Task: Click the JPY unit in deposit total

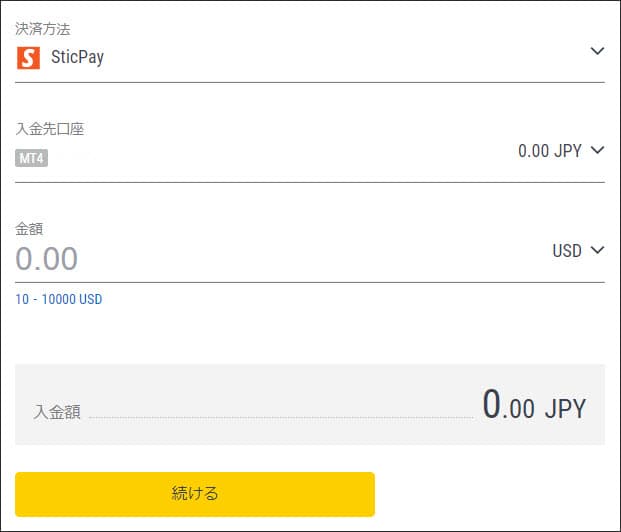Action: (565, 408)
